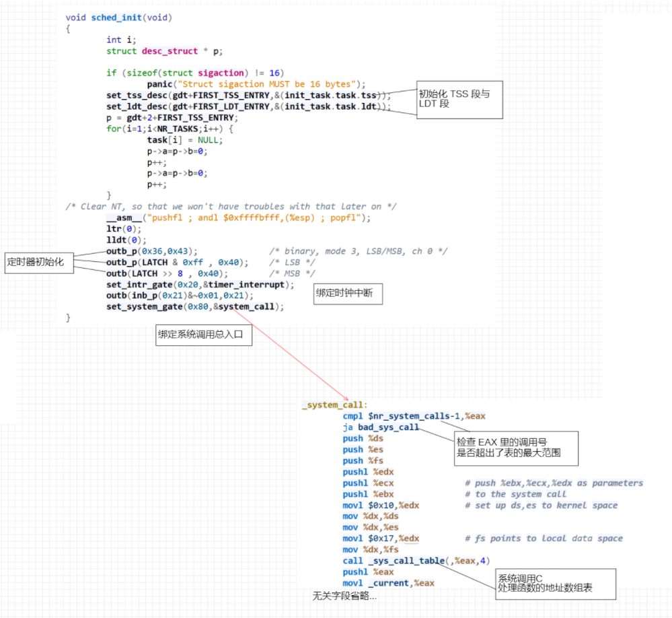Click the 'struct desc_struct * p;' line
This screenshot has height=618, width=672.
tap(165, 51)
